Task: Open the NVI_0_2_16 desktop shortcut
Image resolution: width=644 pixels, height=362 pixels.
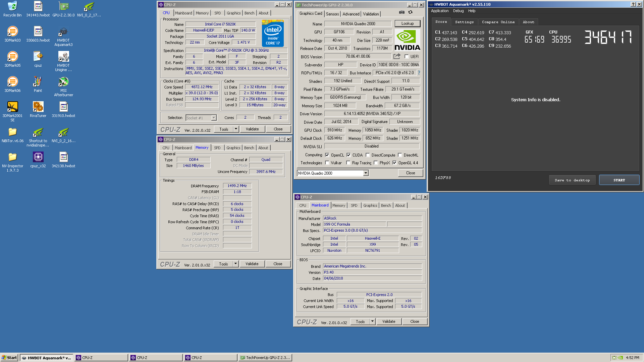Action: (x=63, y=135)
